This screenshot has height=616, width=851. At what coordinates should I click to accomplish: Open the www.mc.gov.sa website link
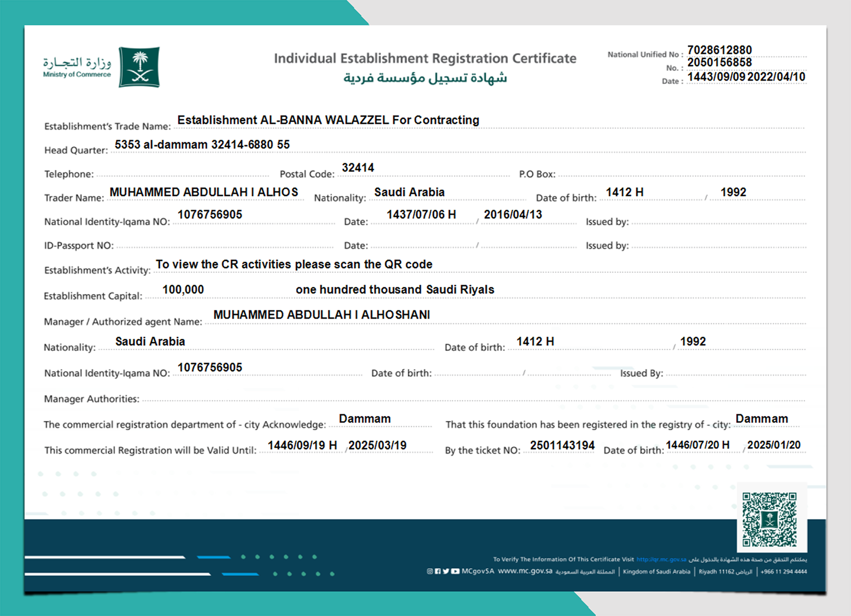pyautogui.click(x=525, y=571)
